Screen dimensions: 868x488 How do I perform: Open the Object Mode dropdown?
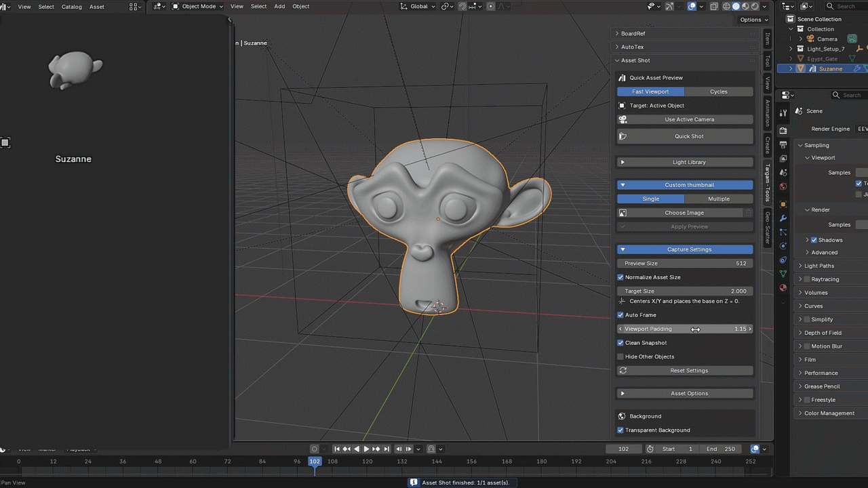click(197, 6)
